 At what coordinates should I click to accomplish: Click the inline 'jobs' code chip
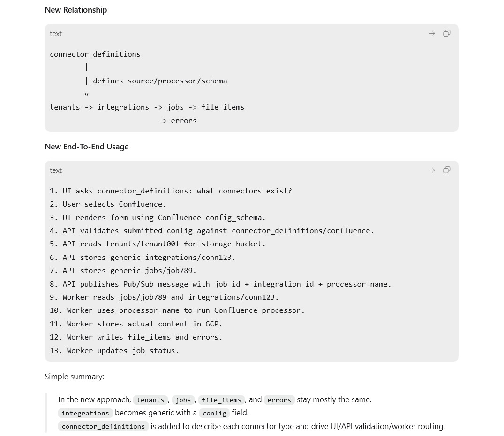coord(183,400)
